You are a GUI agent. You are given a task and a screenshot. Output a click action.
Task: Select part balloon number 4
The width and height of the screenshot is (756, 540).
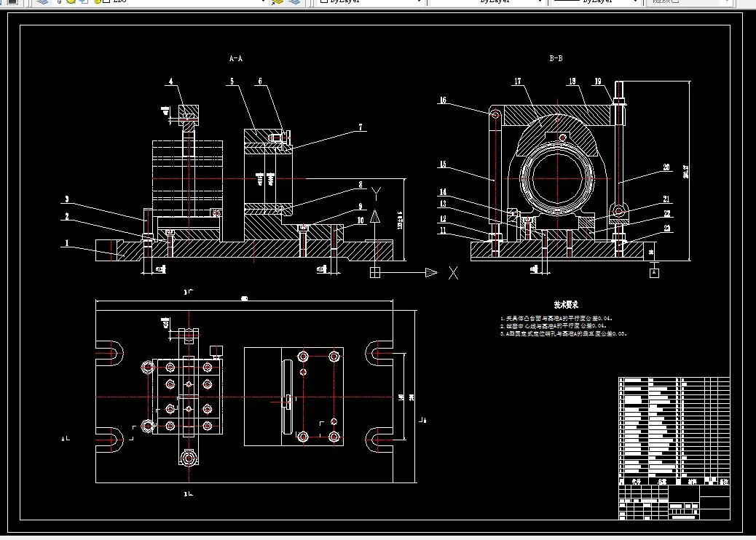tap(170, 82)
